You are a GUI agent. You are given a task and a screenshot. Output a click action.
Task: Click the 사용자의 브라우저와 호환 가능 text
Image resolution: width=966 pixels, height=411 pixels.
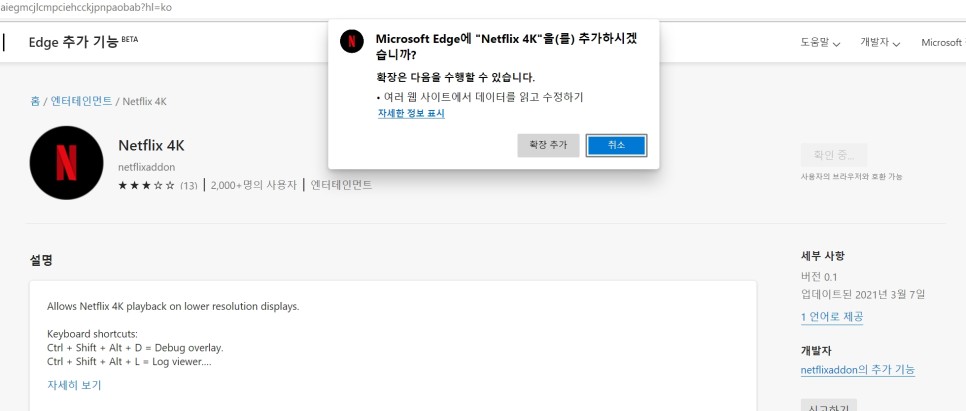coord(851,177)
